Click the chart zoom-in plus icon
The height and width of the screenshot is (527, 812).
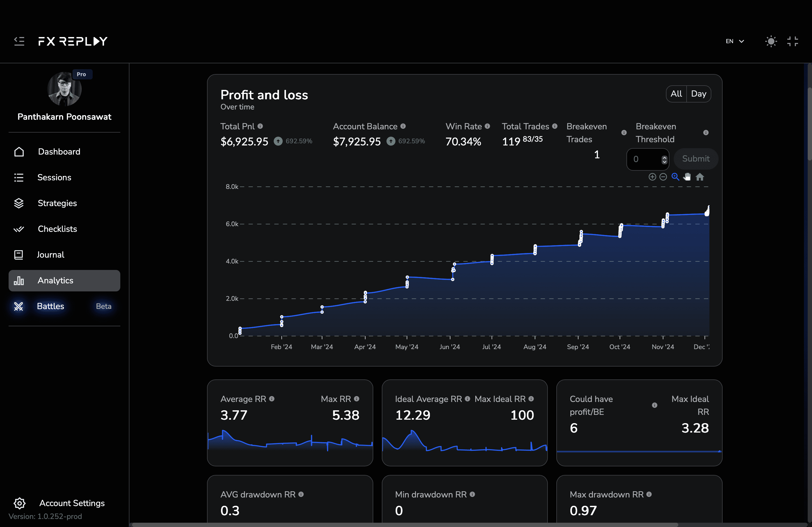click(652, 177)
